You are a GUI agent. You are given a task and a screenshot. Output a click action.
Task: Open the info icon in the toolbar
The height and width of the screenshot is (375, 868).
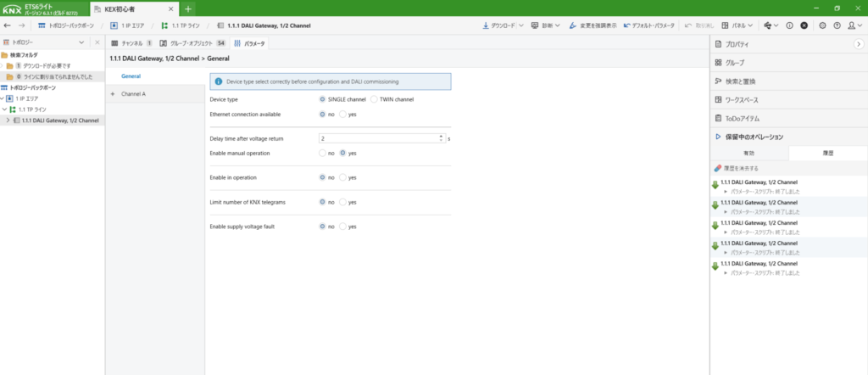[789, 25]
